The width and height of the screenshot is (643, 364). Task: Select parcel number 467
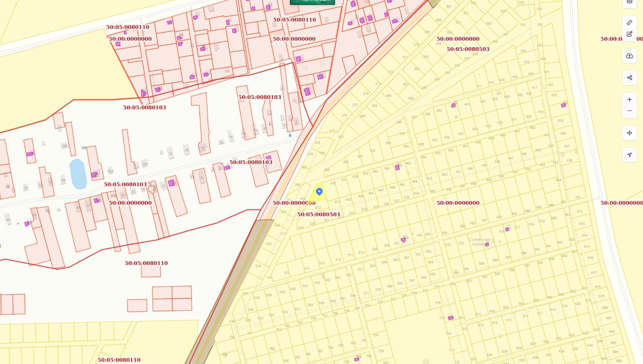(381, 190)
